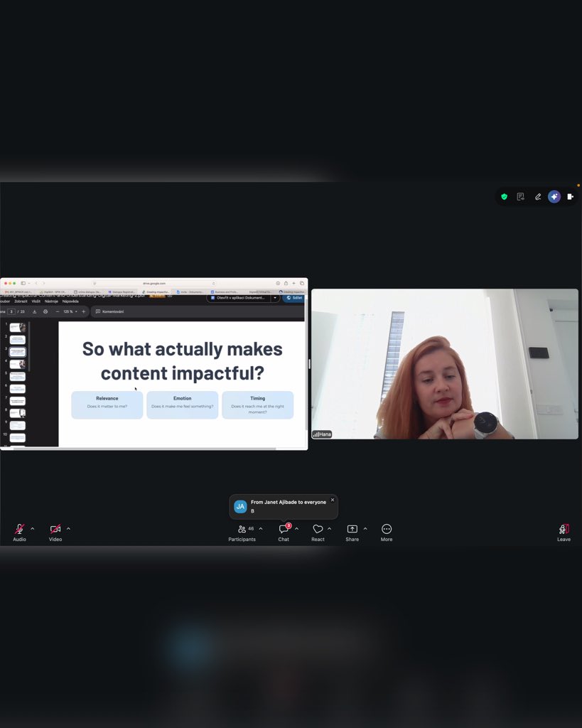This screenshot has width=582, height=728.
Task: Expand dropdown arrow next to Otevřít v aplikaci
Action: 275,298
